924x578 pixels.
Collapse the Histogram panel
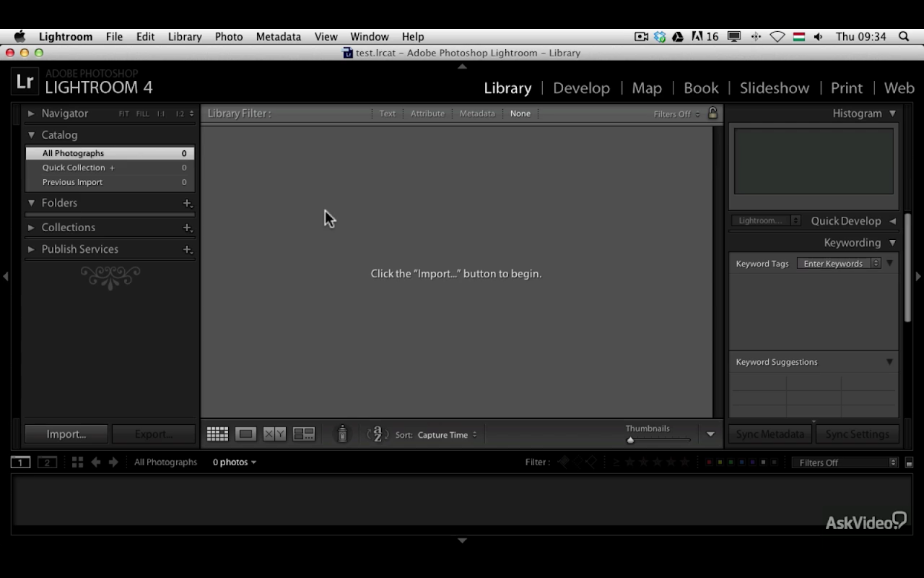[x=892, y=113]
